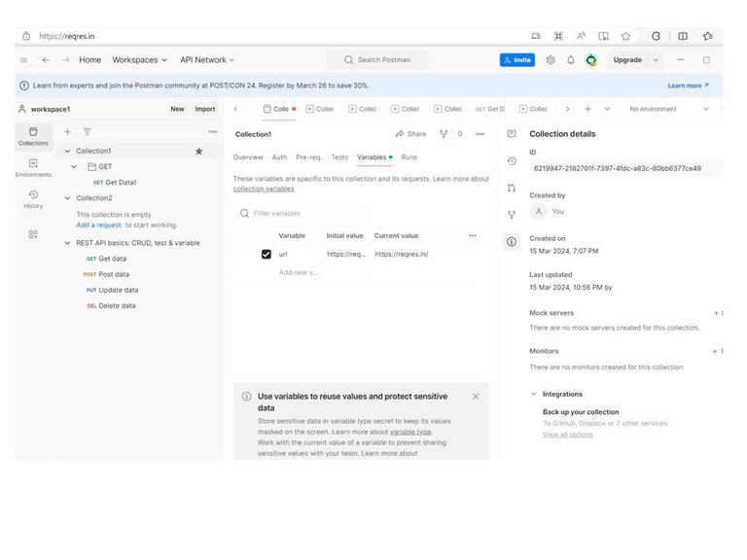Switch to the Overview tab
The image size is (747, 560).
(x=248, y=157)
